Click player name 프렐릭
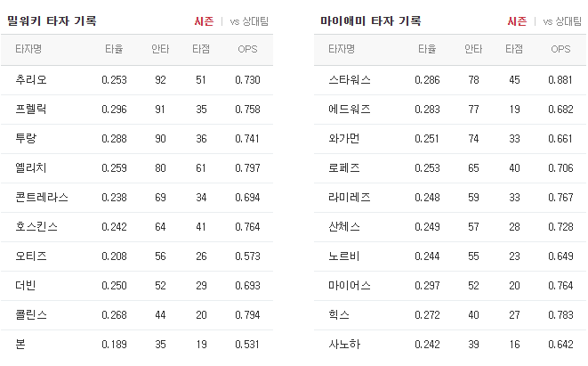 [x=31, y=109]
